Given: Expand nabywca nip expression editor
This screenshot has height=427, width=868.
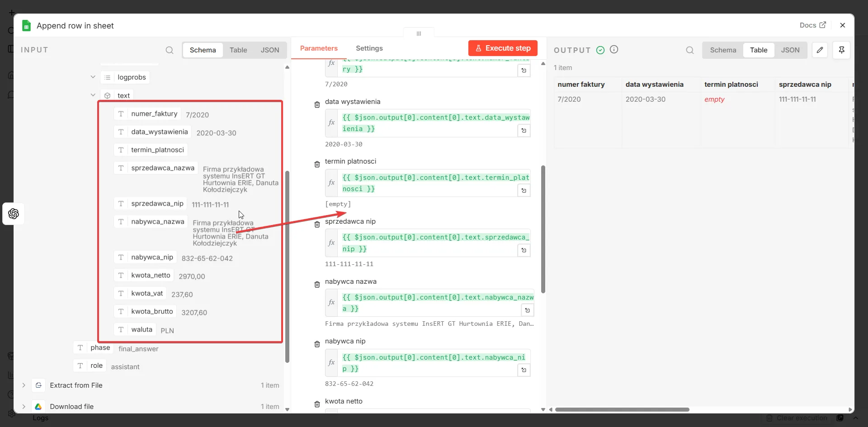Looking at the screenshot, I should [x=524, y=370].
